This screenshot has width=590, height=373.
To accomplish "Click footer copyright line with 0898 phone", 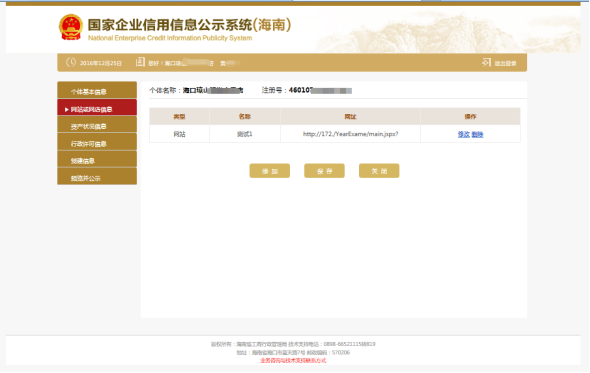I will pos(293,344).
